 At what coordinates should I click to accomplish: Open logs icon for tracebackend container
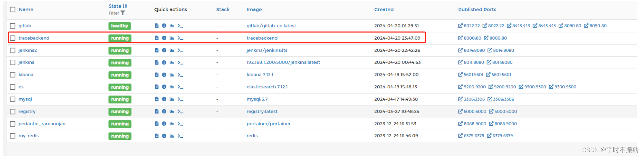tap(157, 38)
